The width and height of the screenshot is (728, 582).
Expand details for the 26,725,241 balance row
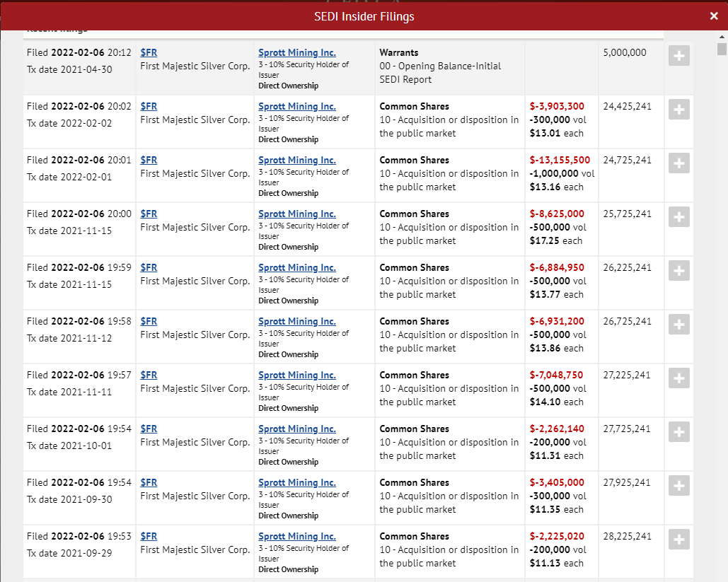[678, 325]
